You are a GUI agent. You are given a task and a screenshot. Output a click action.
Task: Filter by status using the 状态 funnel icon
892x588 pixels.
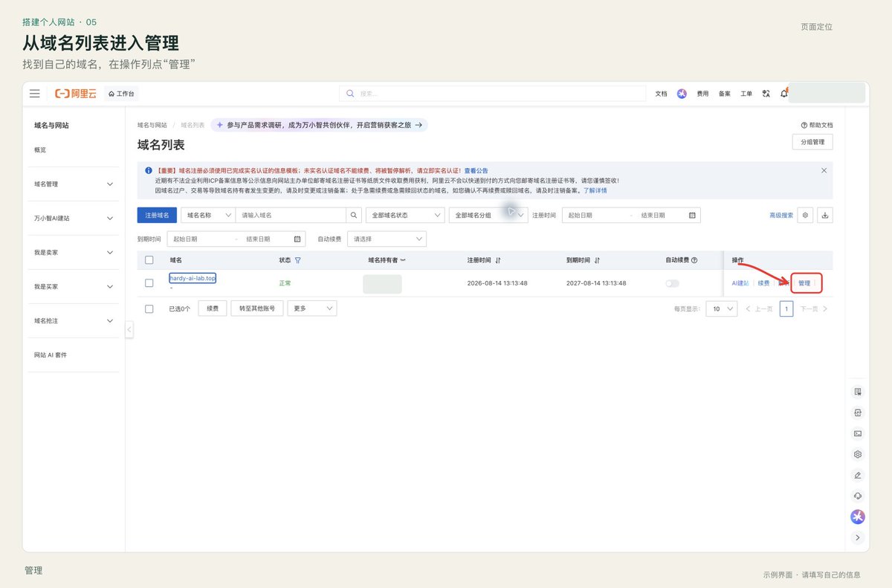(298, 260)
